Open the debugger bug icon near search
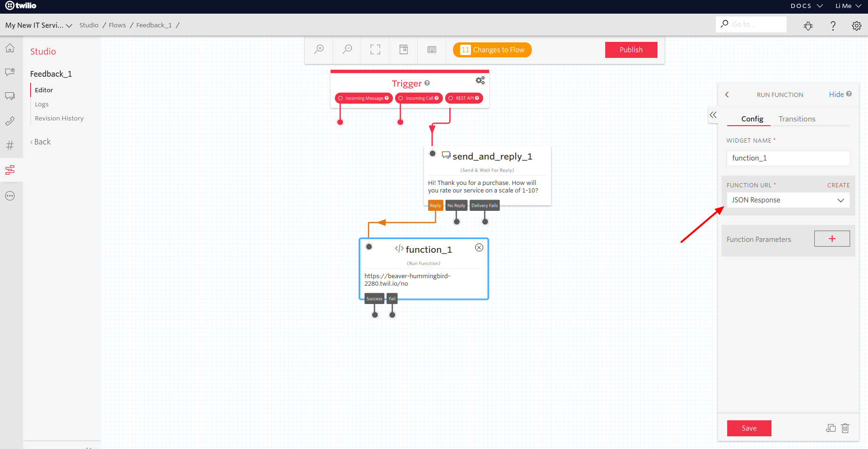 (x=808, y=26)
